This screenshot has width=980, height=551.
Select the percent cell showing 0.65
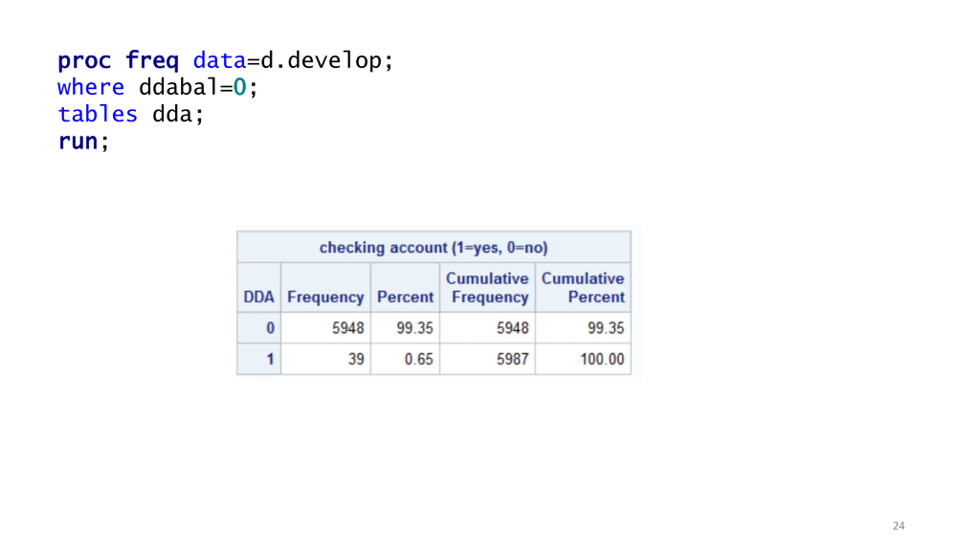(405, 359)
